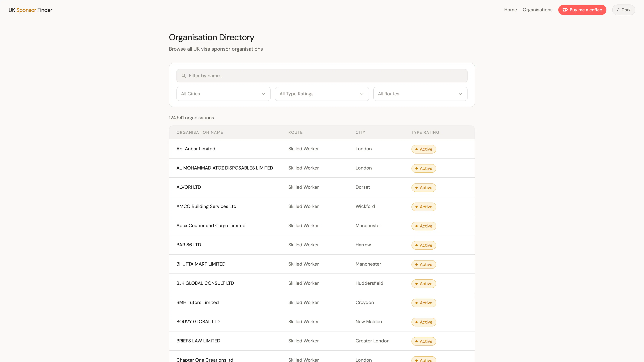Go to Home in the navigation
The height and width of the screenshot is (362, 644).
point(510,10)
